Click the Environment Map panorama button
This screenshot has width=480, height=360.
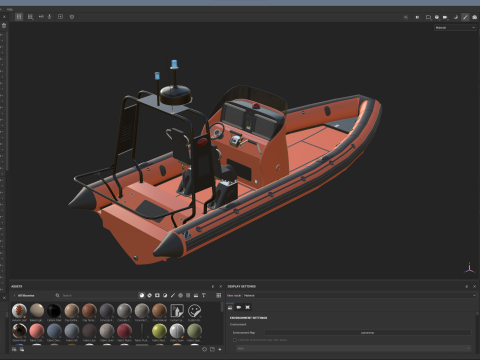click(x=368, y=333)
